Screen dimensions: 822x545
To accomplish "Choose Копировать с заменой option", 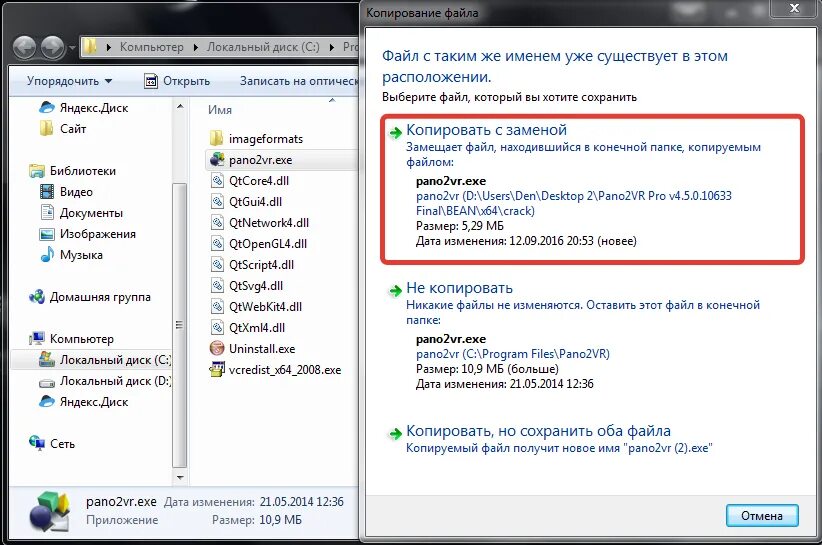I will tap(592, 189).
